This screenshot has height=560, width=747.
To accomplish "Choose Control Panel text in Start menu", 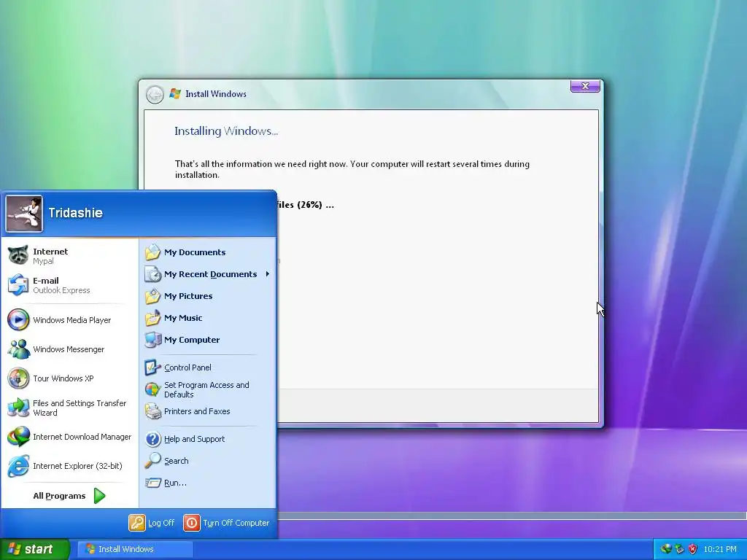I will click(x=187, y=367).
